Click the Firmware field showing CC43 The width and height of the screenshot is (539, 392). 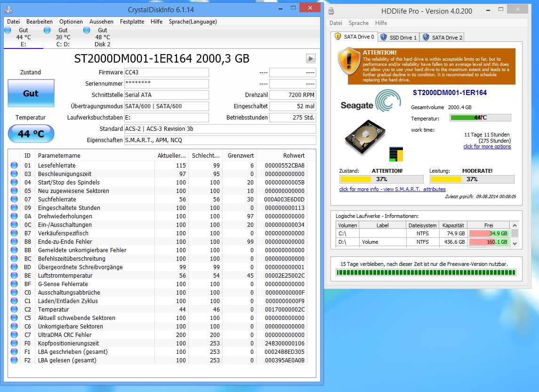[x=166, y=72]
